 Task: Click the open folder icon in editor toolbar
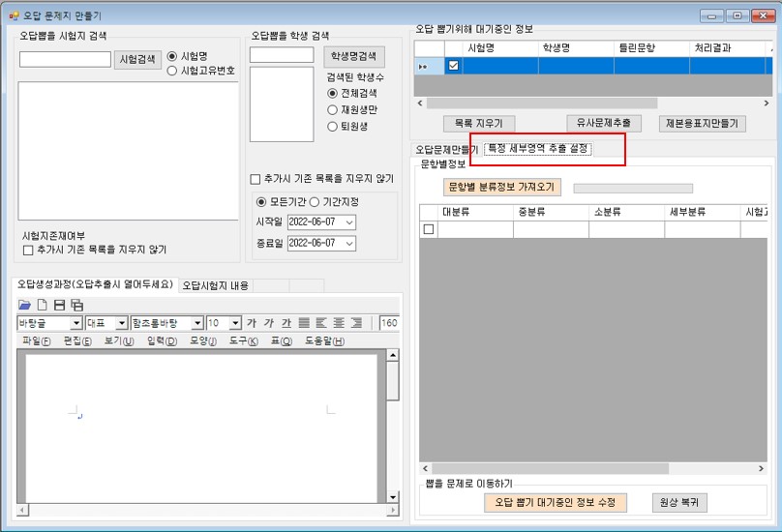pyautogui.click(x=24, y=305)
